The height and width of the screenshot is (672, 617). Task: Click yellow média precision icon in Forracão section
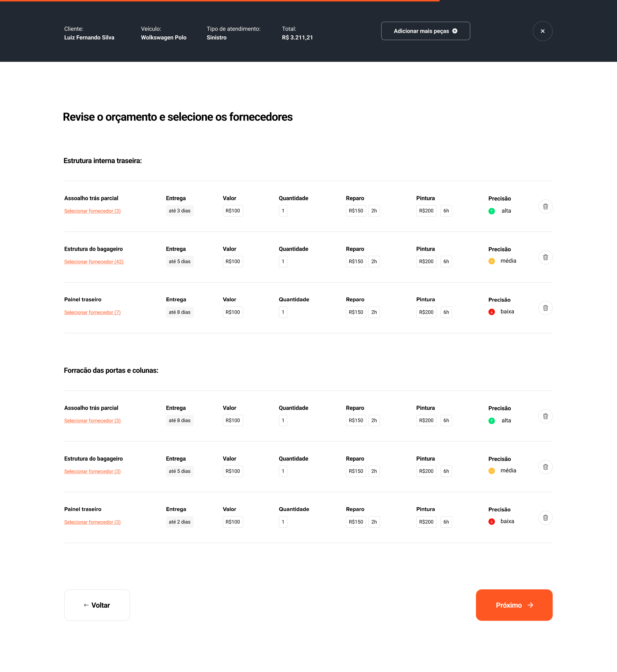[491, 471]
